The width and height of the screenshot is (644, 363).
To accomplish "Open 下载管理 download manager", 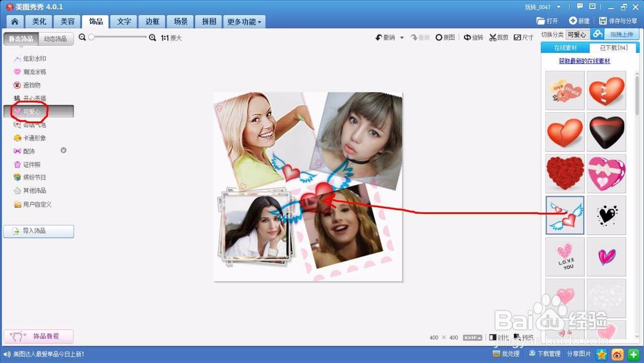I will tap(545, 354).
